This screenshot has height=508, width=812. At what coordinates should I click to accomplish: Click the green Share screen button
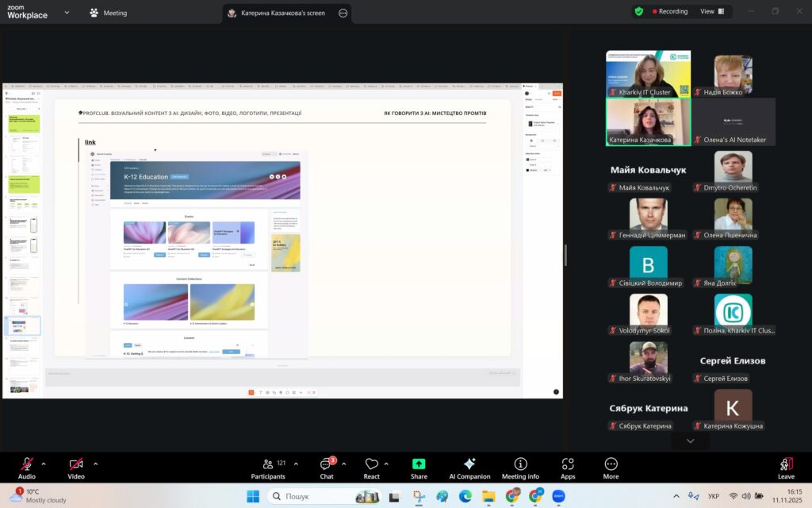point(419,468)
